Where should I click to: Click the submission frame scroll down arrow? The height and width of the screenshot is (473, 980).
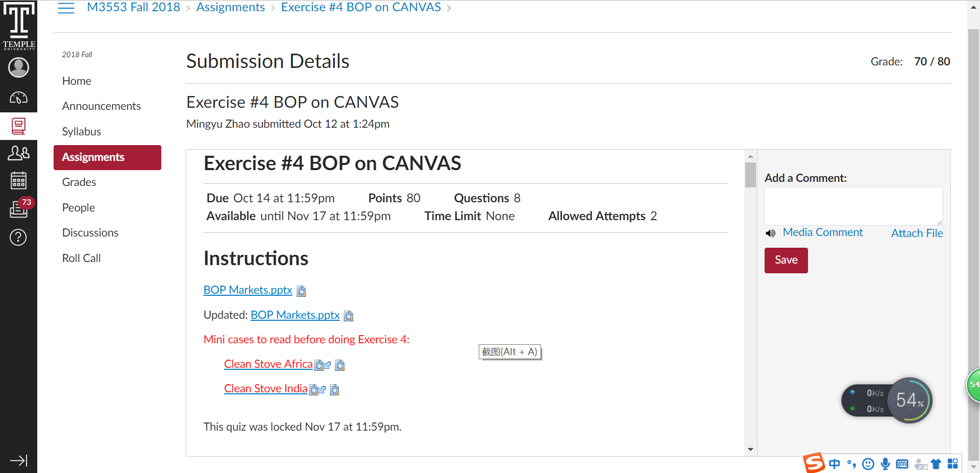[750, 450]
